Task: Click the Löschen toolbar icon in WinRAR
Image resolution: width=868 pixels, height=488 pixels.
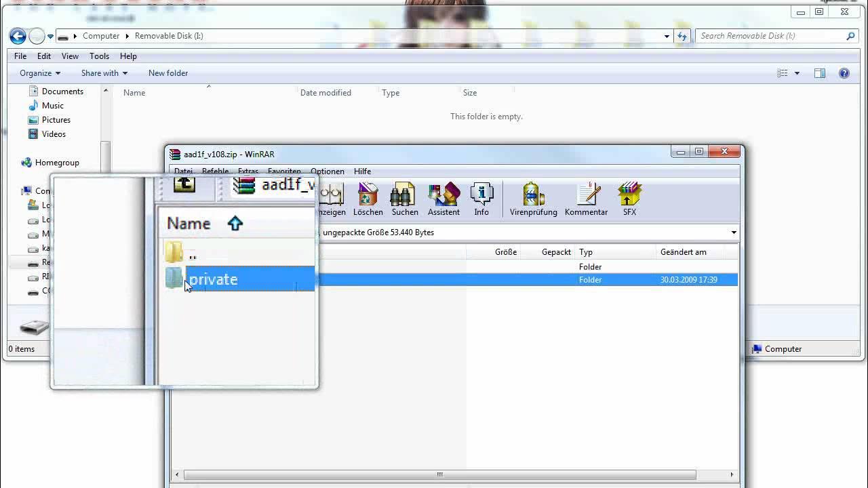Action: point(368,200)
